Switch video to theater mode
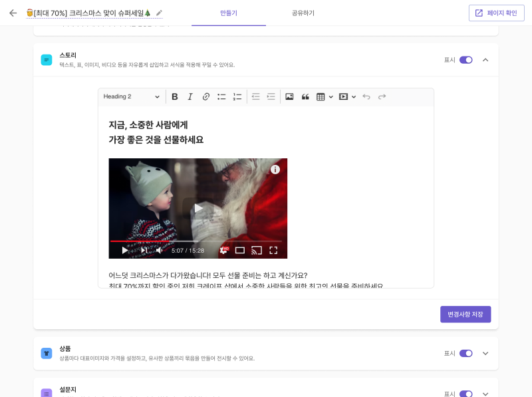Image resolution: width=532 pixels, height=397 pixels. click(x=240, y=251)
